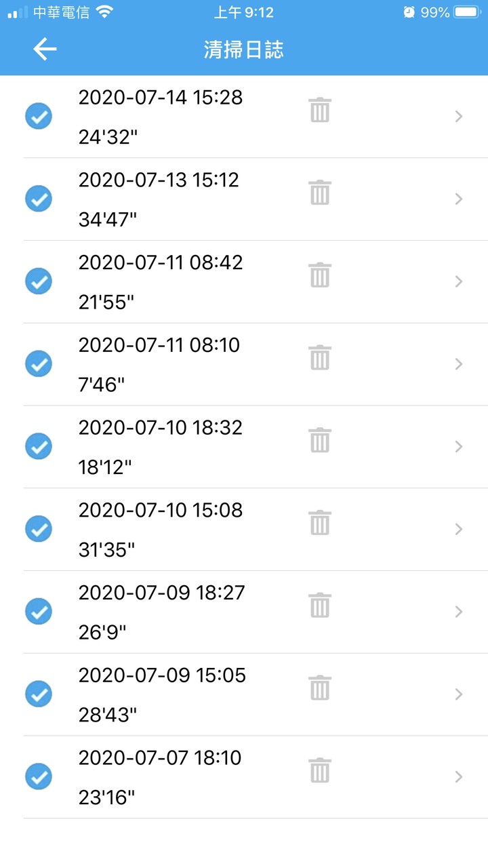
Task: Click trash icon for 2020-07-09 18:27 entry
Action: coord(319,605)
